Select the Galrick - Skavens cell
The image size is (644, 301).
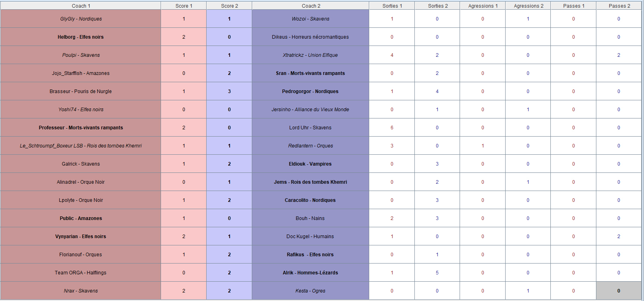[81, 164]
